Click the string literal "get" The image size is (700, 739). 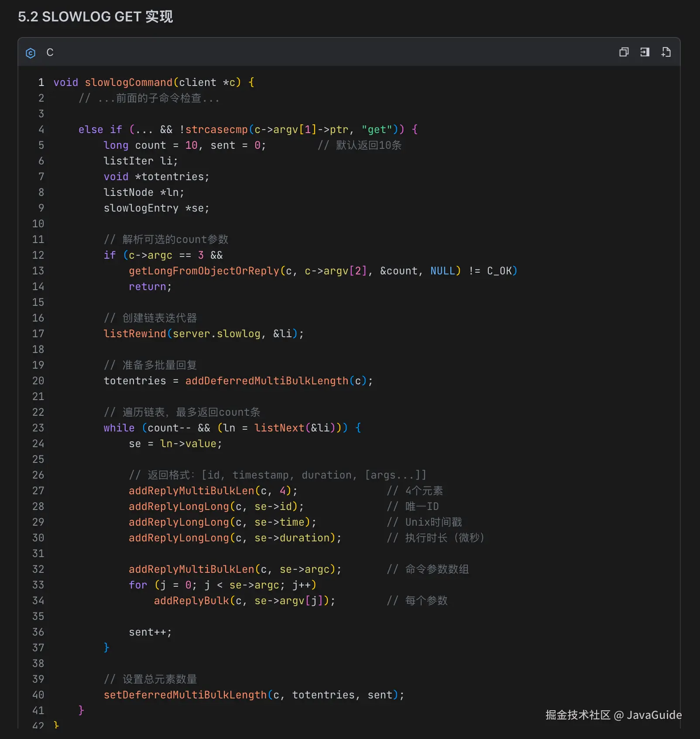[x=377, y=130]
